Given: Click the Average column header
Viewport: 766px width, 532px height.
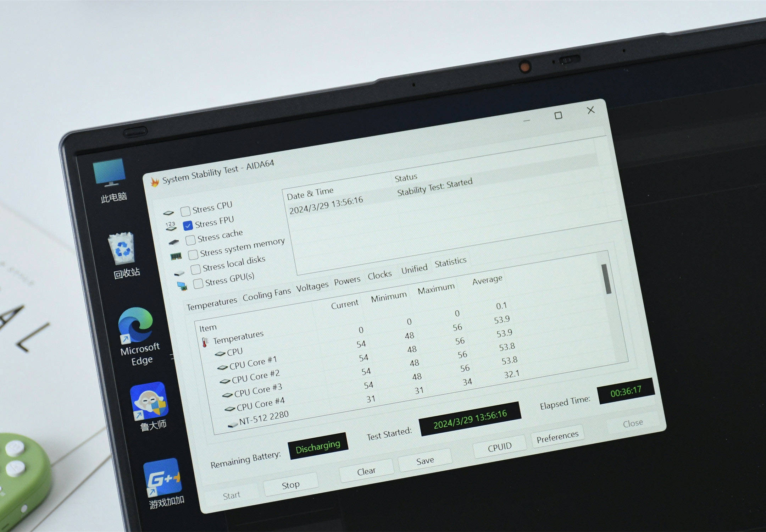Looking at the screenshot, I should pos(487,280).
